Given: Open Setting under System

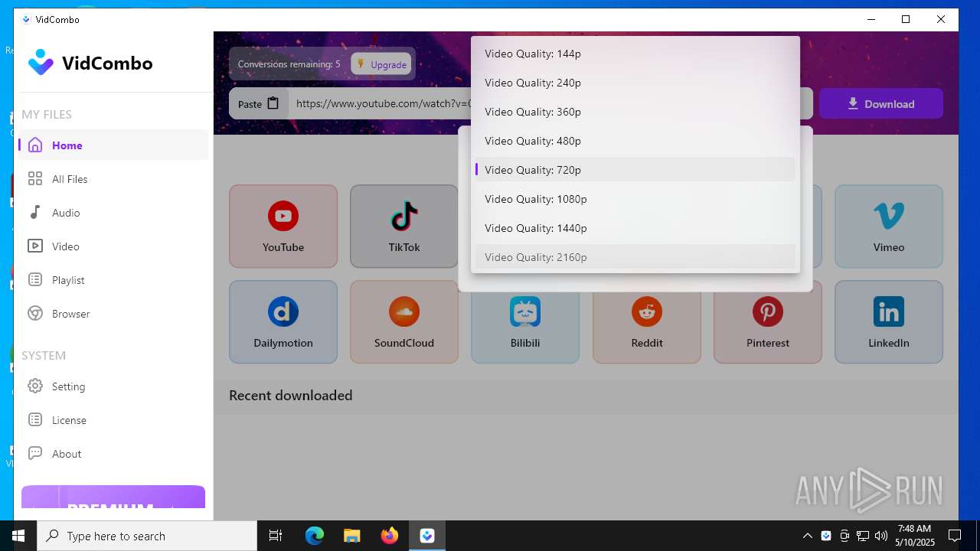Looking at the screenshot, I should [115, 386].
